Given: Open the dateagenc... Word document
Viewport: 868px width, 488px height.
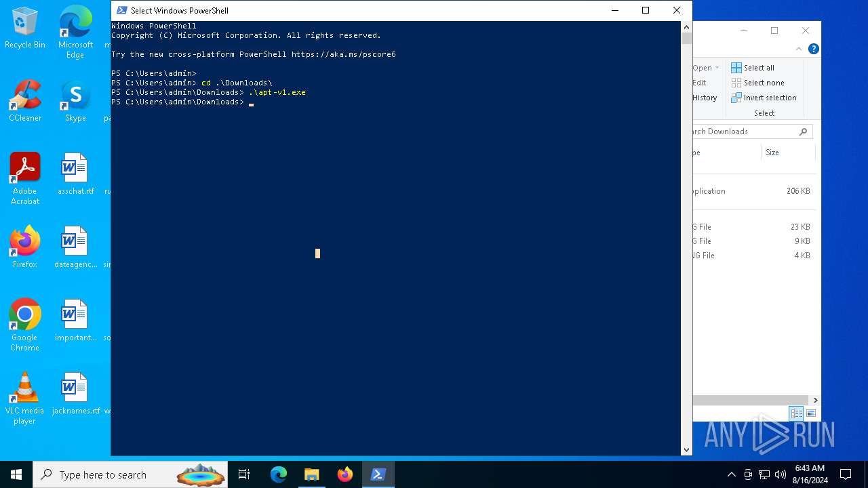Looking at the screenshot, I should tap(75, 247).
